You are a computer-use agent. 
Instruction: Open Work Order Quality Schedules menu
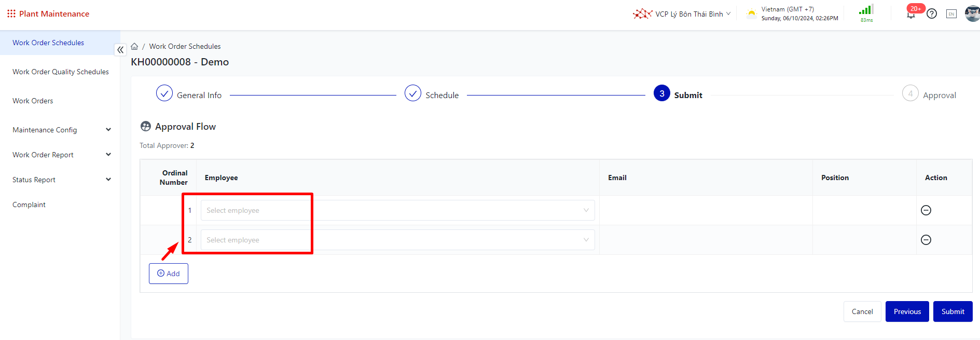61,72
